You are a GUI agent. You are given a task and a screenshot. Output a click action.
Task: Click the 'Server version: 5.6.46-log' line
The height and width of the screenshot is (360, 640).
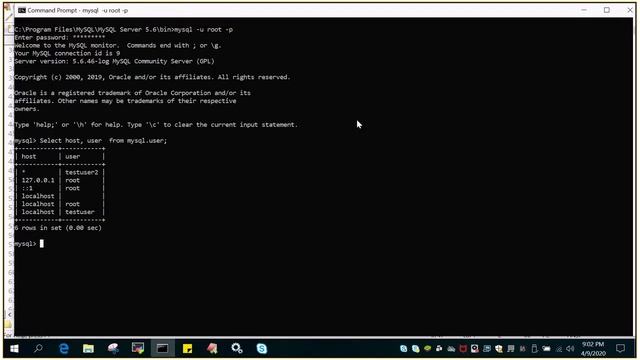[114, 61]
